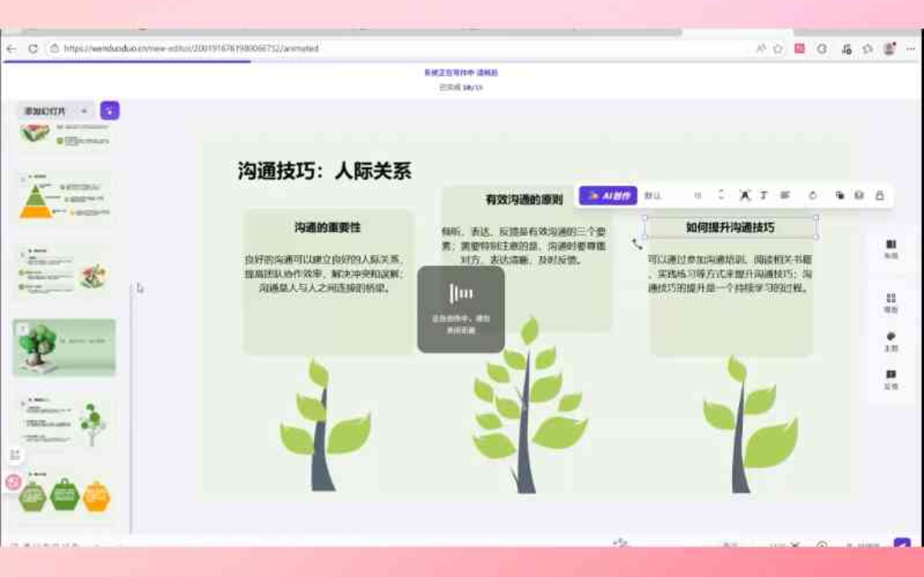Click the text format T icon

click(763, 195)
